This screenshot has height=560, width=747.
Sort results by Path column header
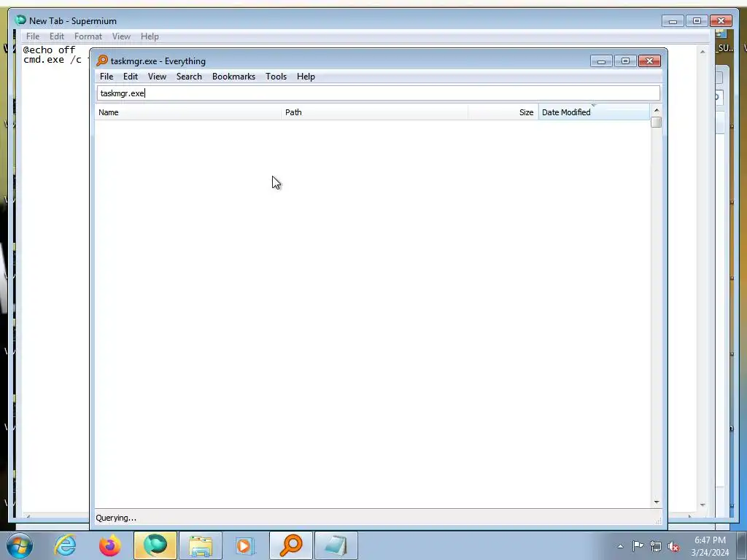[x=374, y=112]
